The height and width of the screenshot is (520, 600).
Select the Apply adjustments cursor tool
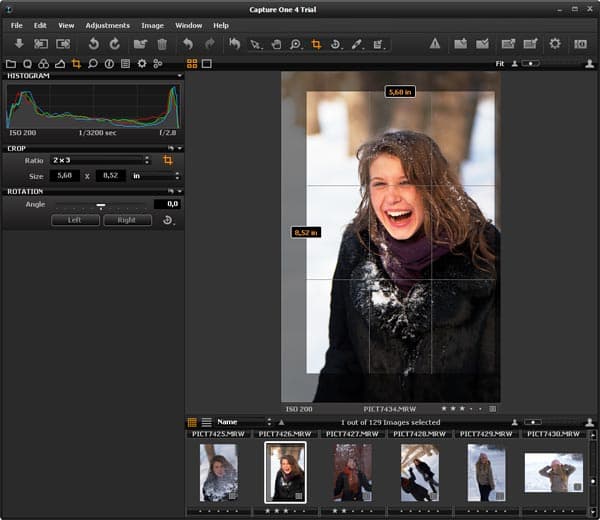point(378,44)
